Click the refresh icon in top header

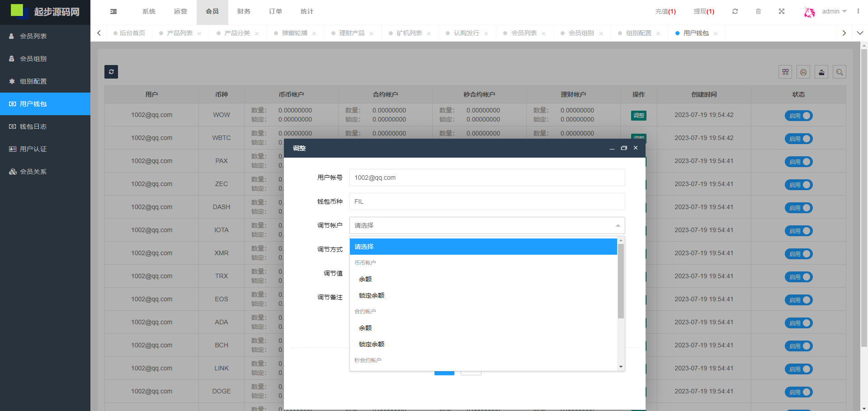(735, 12)
